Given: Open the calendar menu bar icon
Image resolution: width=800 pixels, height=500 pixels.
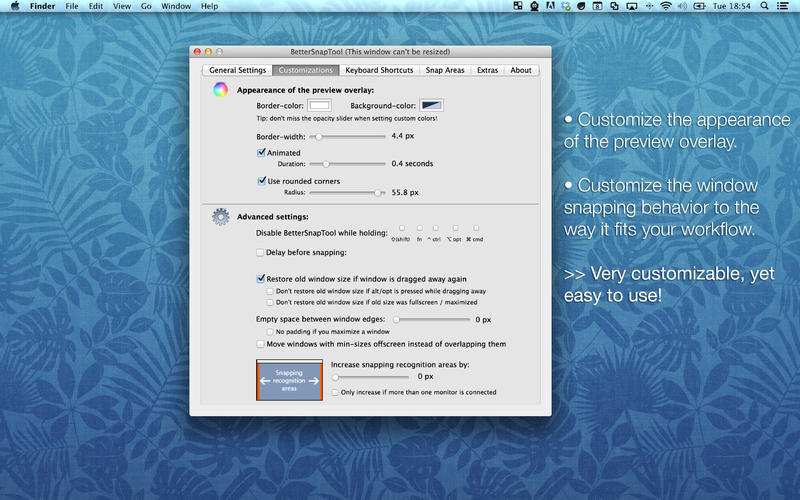Looking at the screenshot, I should pos(597,6).
